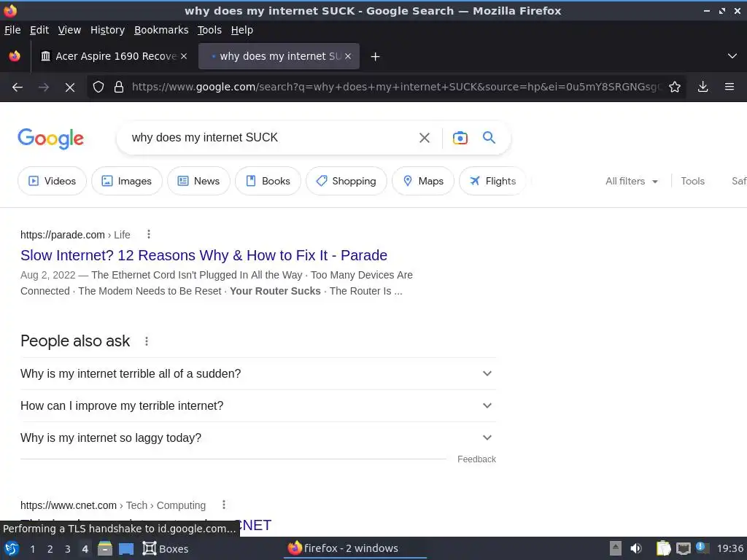This screenshot has height=560, width=747.
Task: Open the search Tools button
Action: 693,181
